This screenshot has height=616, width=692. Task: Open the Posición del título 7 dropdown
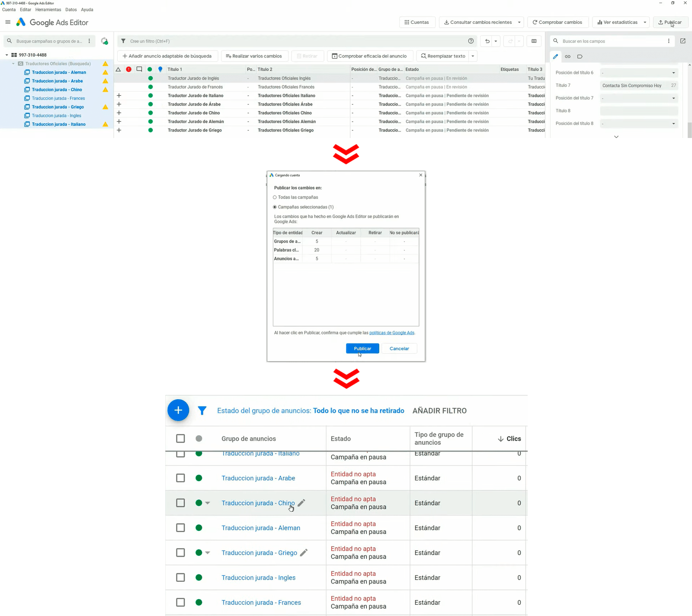(639, 98)
